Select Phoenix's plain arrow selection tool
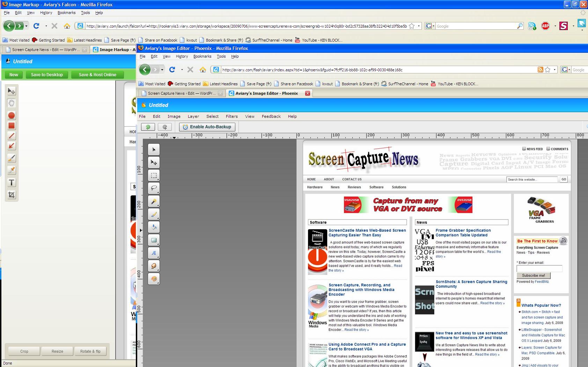This screenshot has height=367, width=588. (154, 150)
